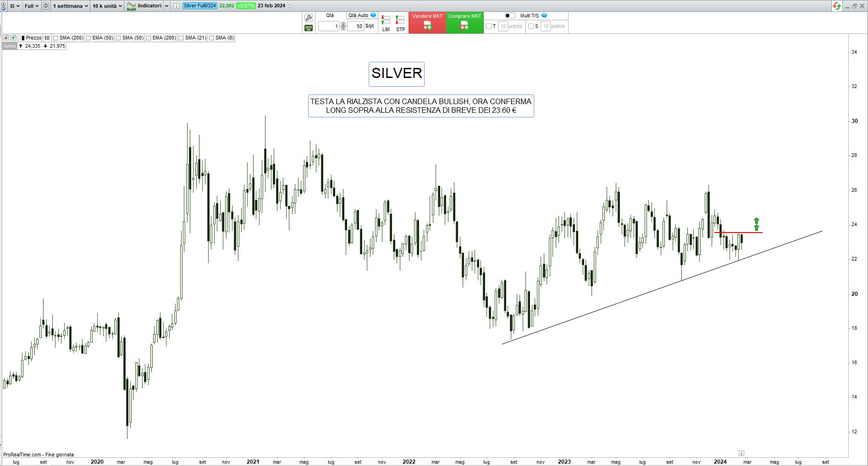This screenshot has width=868, height=466.
Task: Click the wrench settings icon
Action: 309,18
